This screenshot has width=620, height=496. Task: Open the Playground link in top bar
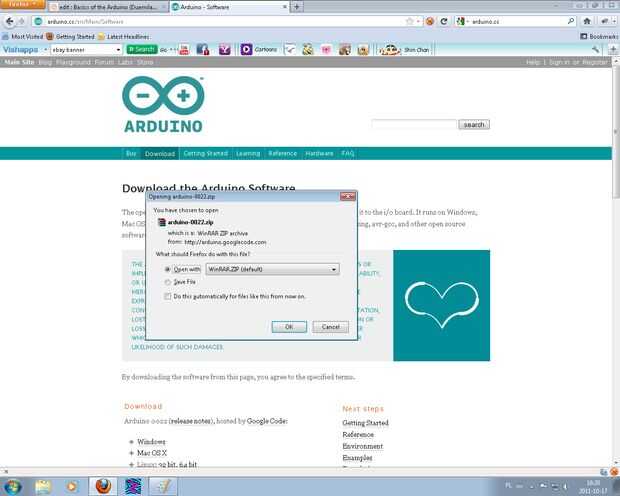point(73,62)
